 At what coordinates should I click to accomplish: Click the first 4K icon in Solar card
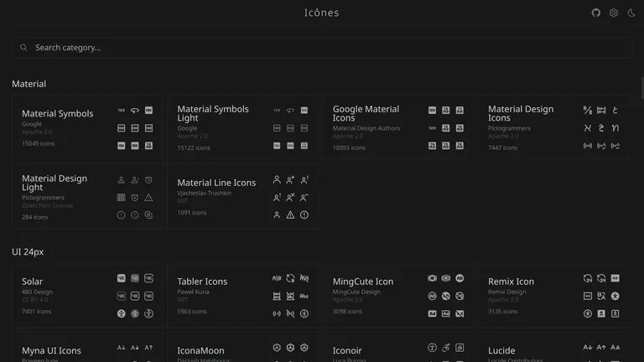[x=121, y=278]
